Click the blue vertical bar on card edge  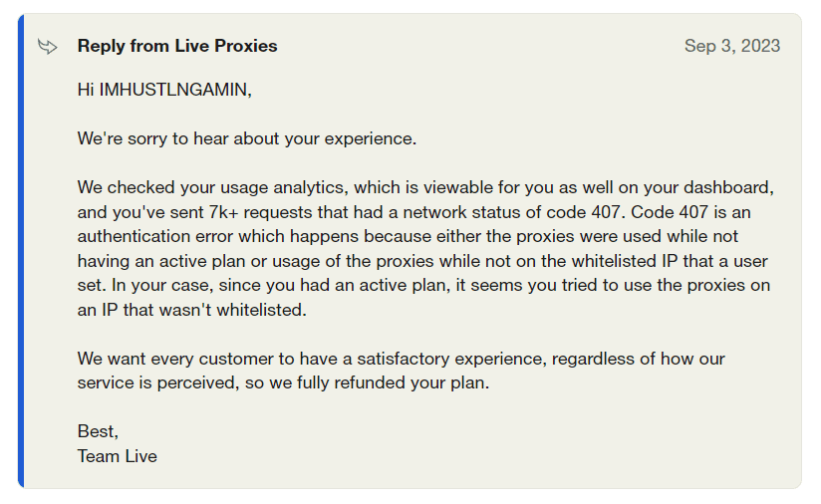coord(21,251)
